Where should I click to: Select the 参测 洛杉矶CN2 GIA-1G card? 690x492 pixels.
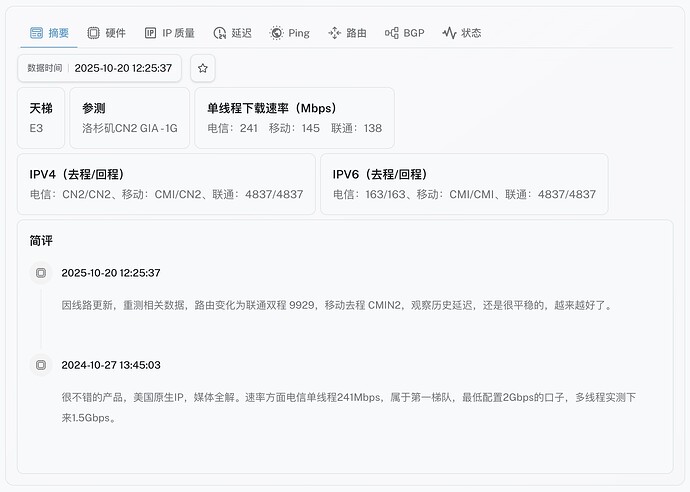(x=129, y=118)
